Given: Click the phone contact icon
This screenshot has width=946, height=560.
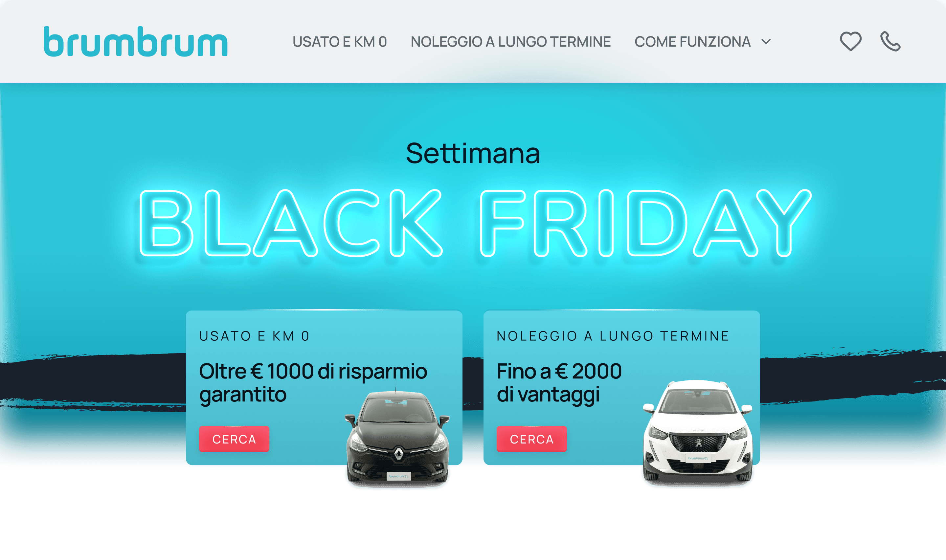Looking at the screenshot, I should tap(890, 41).
